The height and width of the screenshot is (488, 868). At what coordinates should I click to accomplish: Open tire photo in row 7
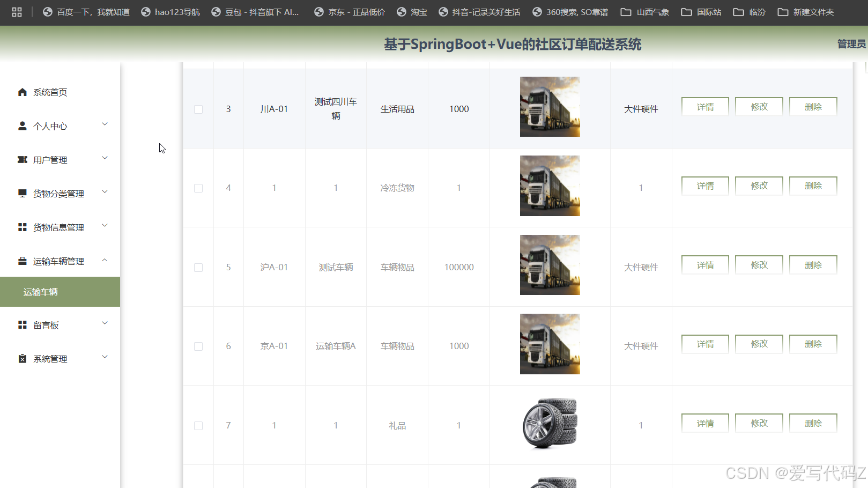(550, 423)
